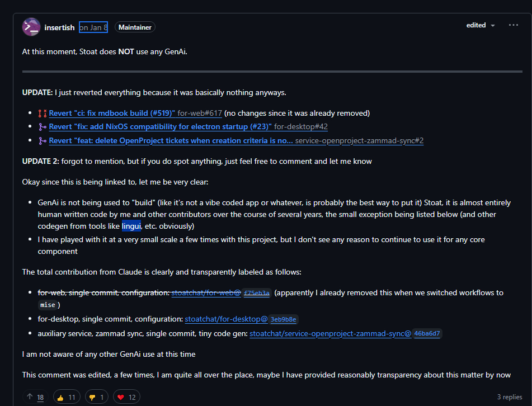This screenshot has width=532, height=406.
Task: Open Revert "ci: fix mdbook build (#519)" link
Action: (112, 114)
